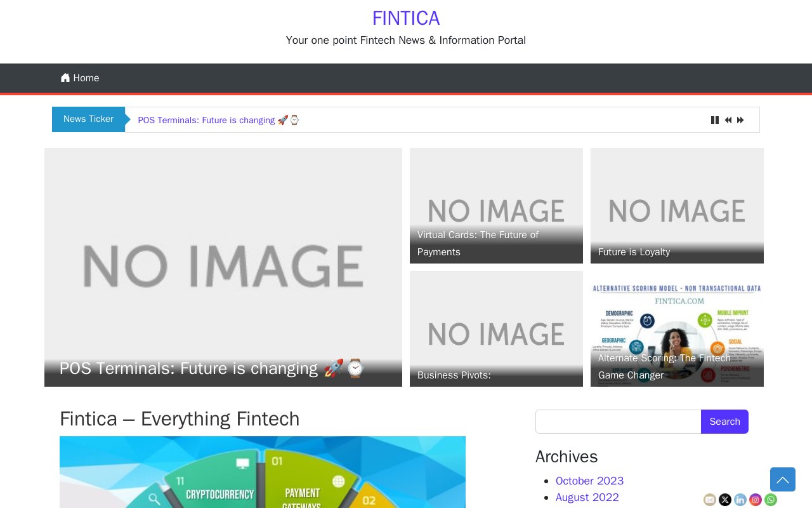The height and width of the screenshot is (508, 812).
Task: Click into the search input field
Action: [618, 422]
